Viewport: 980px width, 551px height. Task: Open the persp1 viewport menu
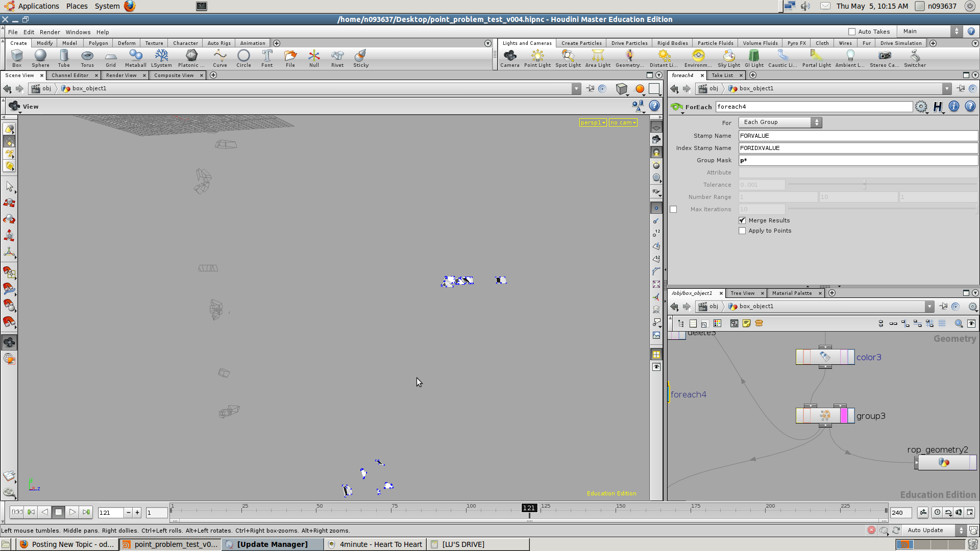[593, 122]
